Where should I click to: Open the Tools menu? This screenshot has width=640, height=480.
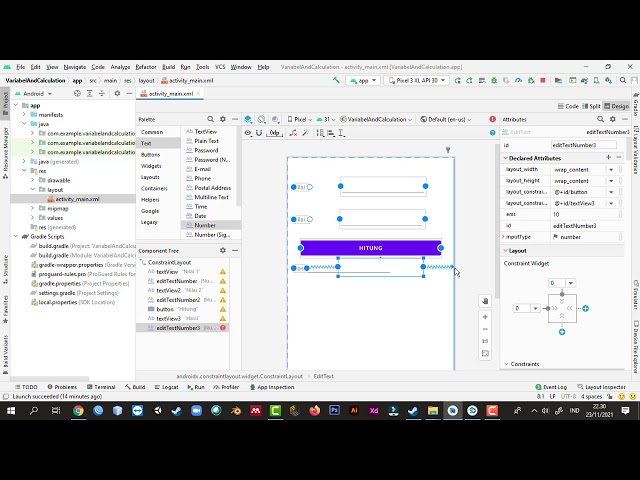(202, 67)
